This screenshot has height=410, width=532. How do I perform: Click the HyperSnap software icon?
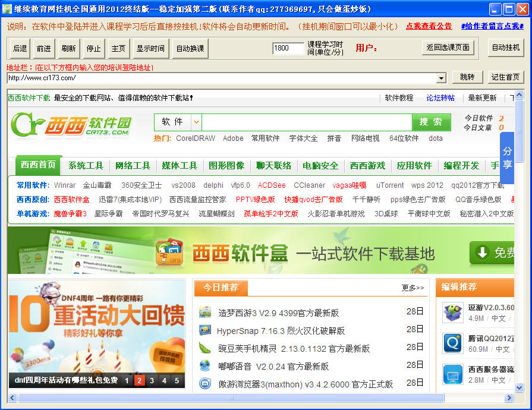(x=205, y=330)
